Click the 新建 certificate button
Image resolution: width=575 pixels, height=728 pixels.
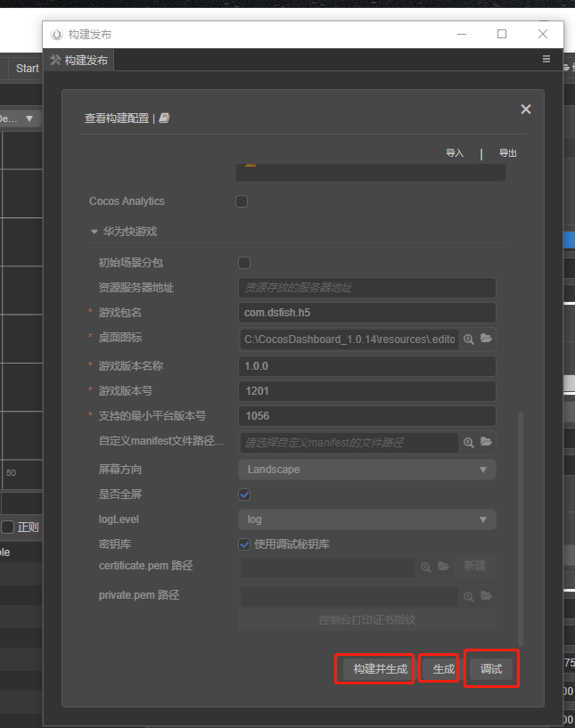point(474,566)
